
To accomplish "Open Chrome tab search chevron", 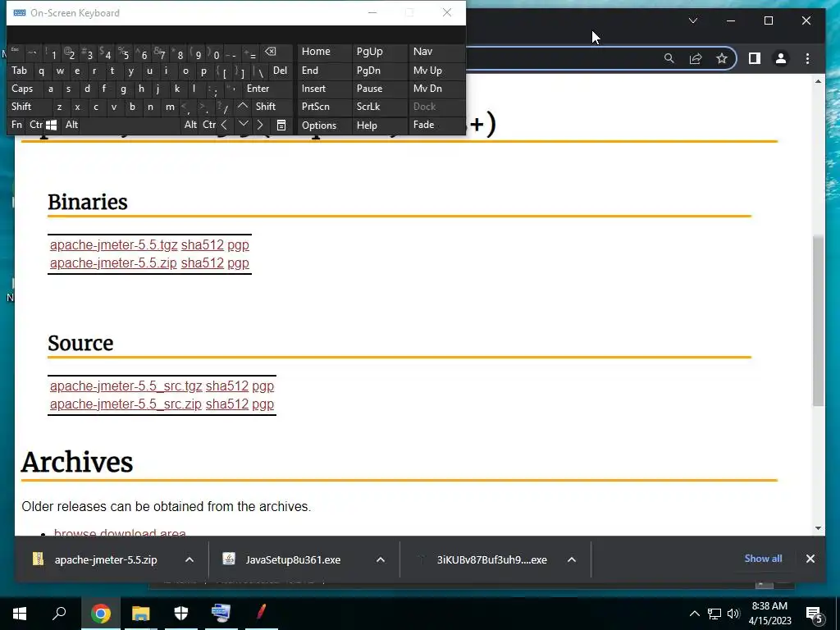I will 692,21.
